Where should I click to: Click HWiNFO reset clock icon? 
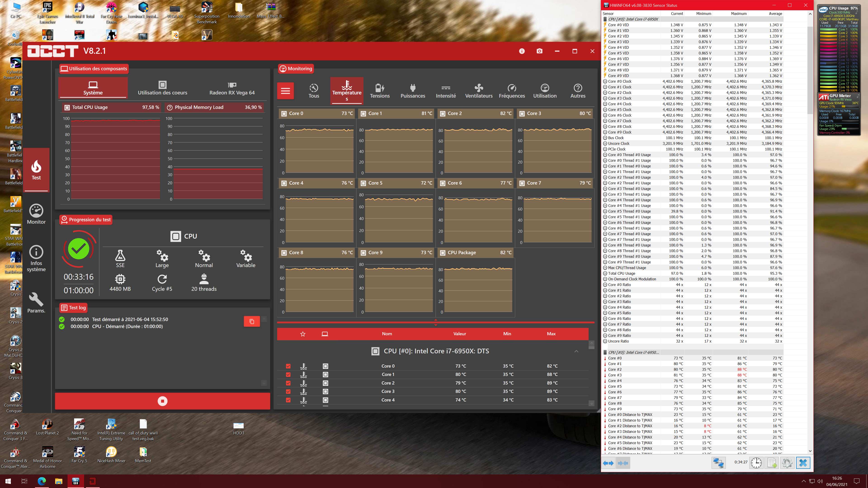756,463
